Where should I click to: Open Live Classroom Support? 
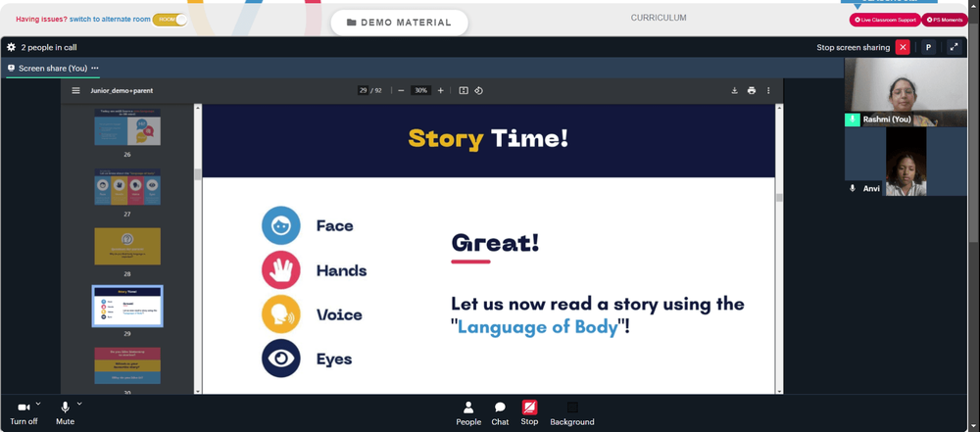tap(885, 20)
